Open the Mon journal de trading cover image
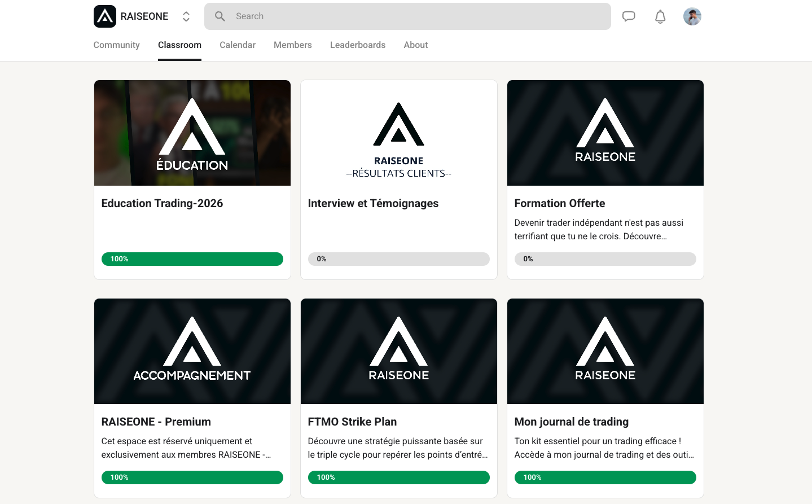 tap(605, 351)
